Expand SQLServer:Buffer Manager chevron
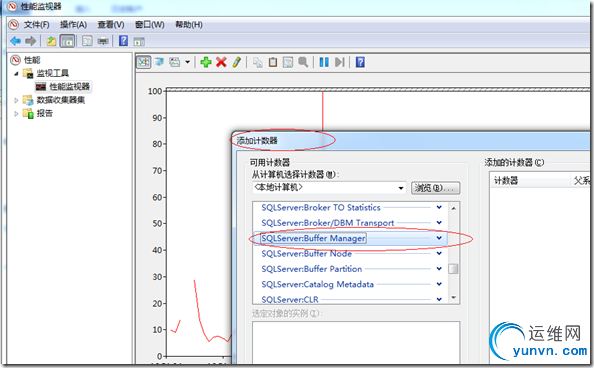This screenshot has height=368, width=594. [x=439, y=238]
